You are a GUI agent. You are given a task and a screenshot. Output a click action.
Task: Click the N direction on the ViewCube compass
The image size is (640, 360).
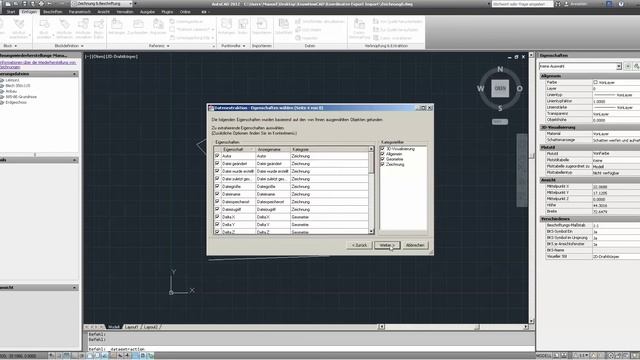(x=500, y=69)
